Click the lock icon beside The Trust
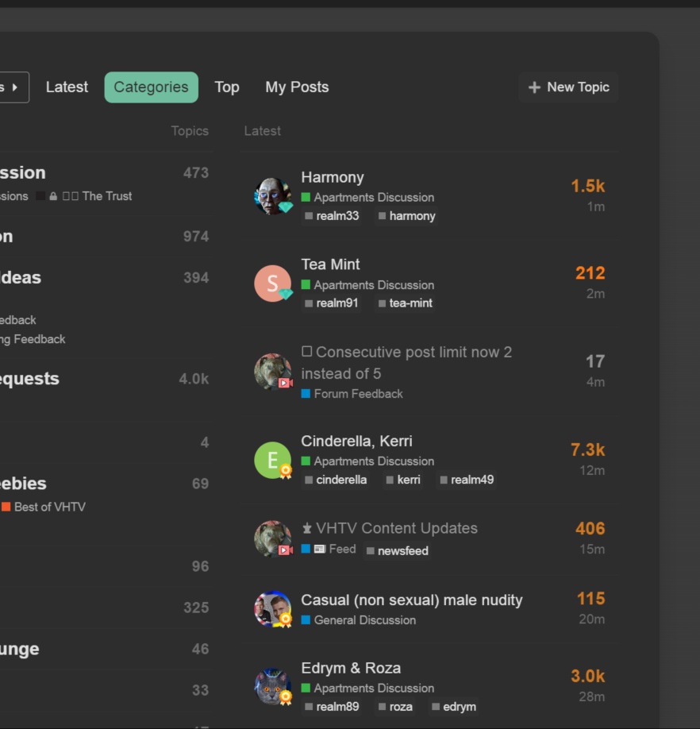The width and height of the screenshot is (700, 729). click(x=53, y=196)
